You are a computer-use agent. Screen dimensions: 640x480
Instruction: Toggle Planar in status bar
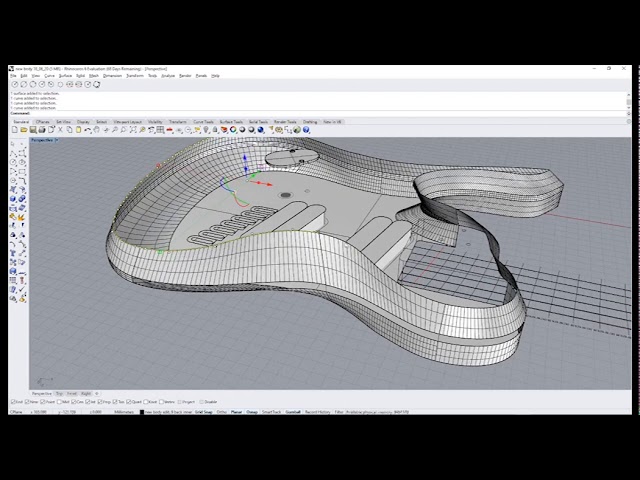236,412
